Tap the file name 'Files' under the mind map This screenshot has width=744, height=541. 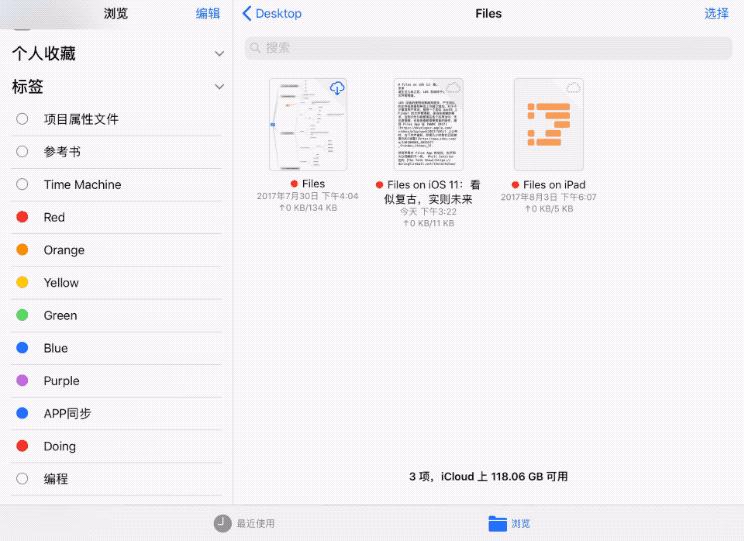pos(314,184)
